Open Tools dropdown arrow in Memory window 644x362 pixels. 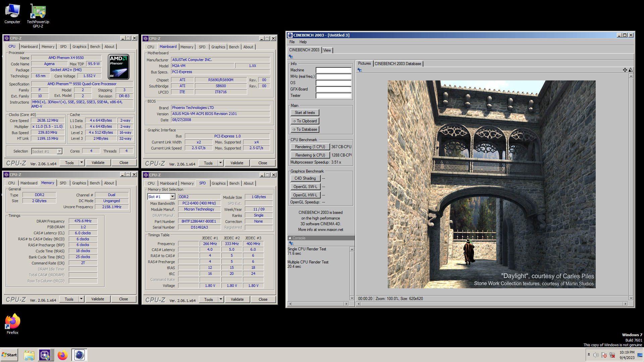pyautogui.click(x=81, y=299)
